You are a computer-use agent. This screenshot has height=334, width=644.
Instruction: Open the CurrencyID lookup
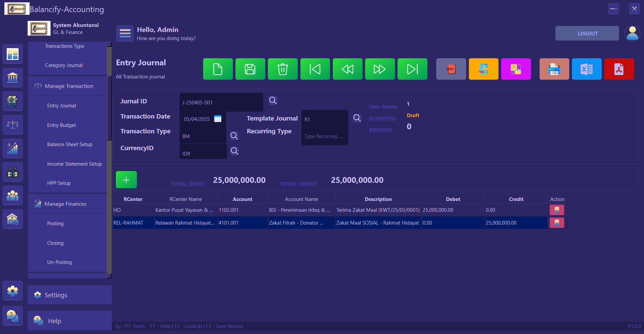click(x=234, y=151)
